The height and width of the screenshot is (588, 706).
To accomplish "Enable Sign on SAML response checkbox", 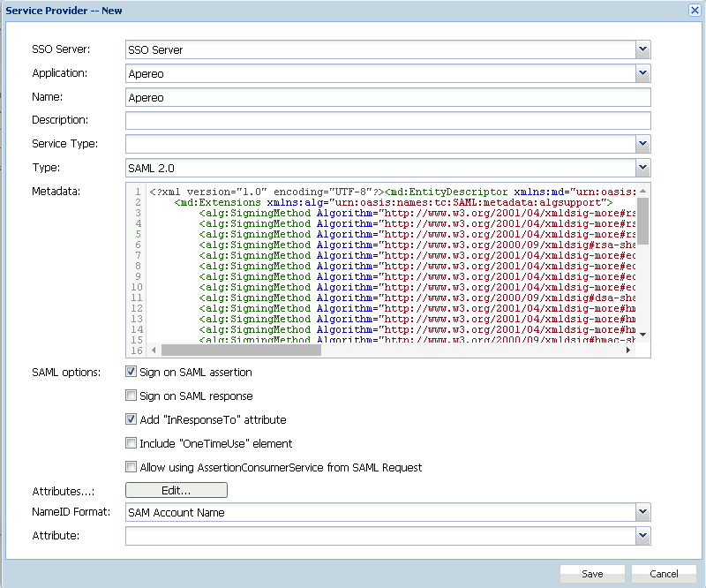I will [x=131, y=396].
